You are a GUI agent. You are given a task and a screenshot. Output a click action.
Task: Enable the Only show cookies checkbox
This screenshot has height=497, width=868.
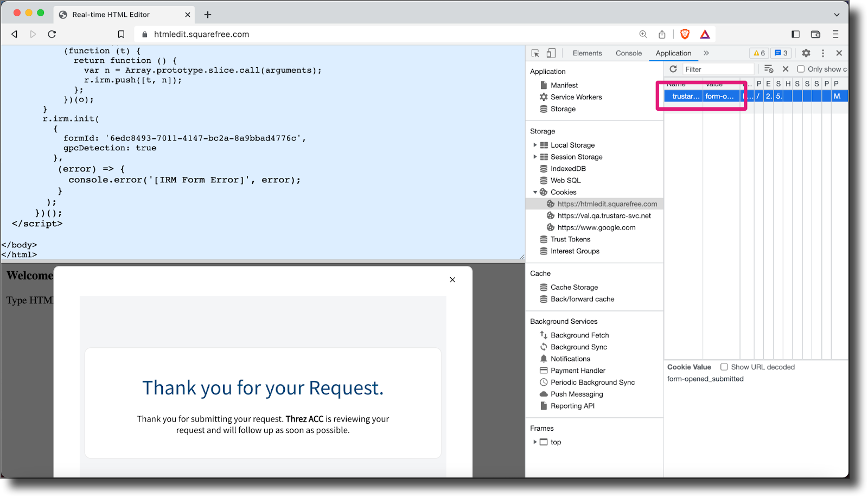pyautogui.click(x=801, y=69)
